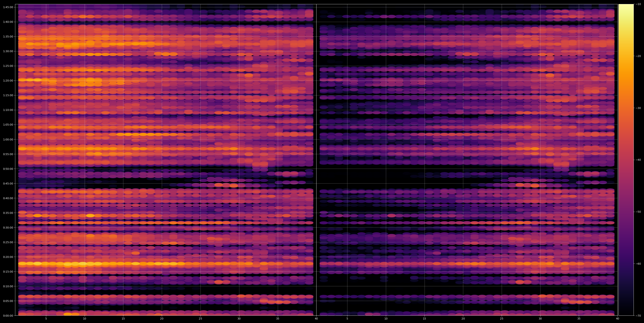Screen dimensions: 644x323
Task: Click the −10 colorbar tick label
Action: 638,4
